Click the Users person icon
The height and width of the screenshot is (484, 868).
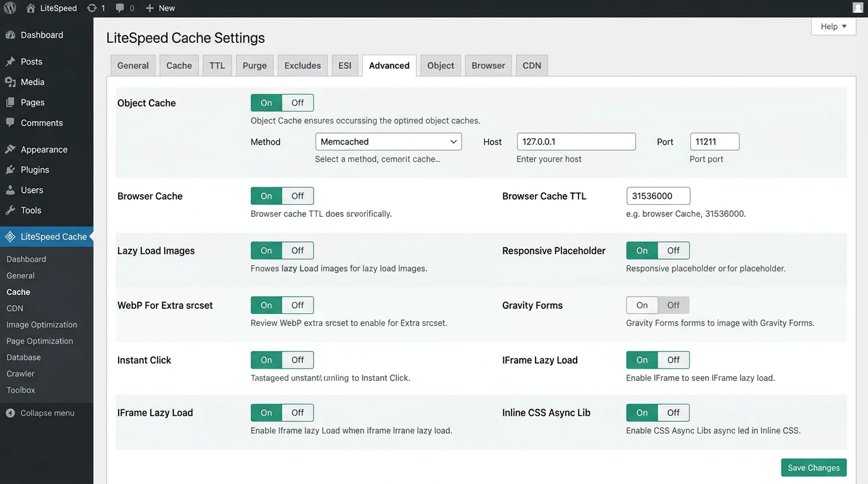[x=10, y=190]
